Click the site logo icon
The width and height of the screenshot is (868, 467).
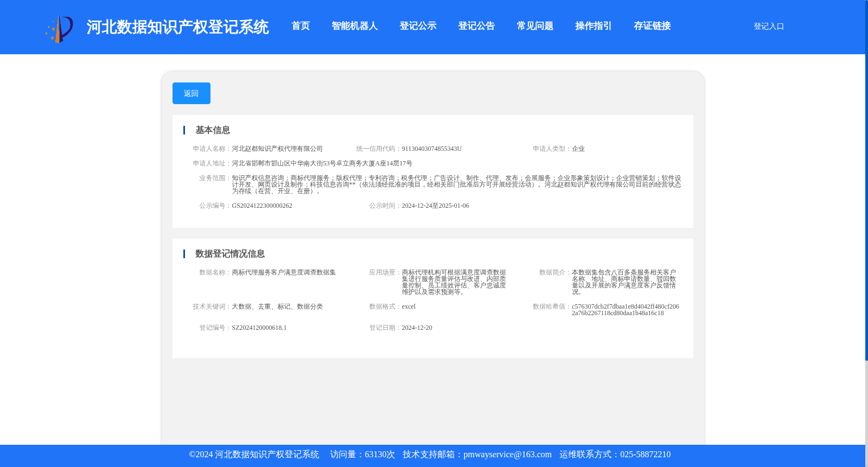[x=59, y=29]
